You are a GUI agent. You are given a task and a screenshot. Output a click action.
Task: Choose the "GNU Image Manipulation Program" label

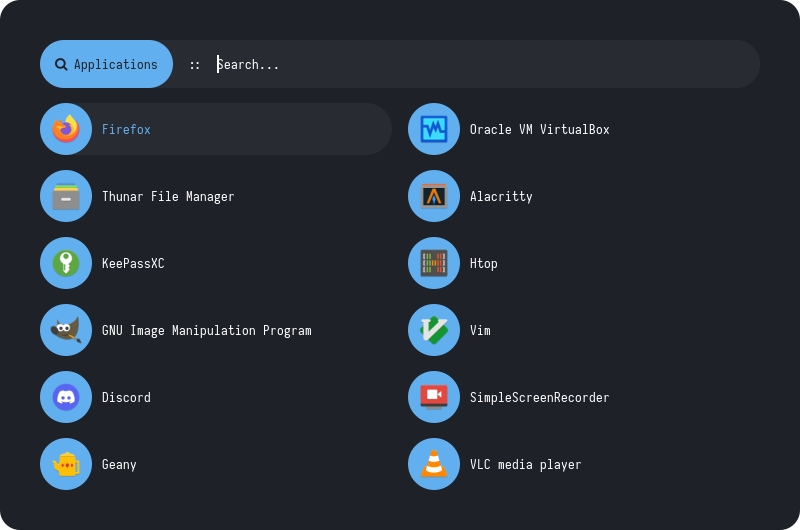pyautogui.click(x=206, y=330)
